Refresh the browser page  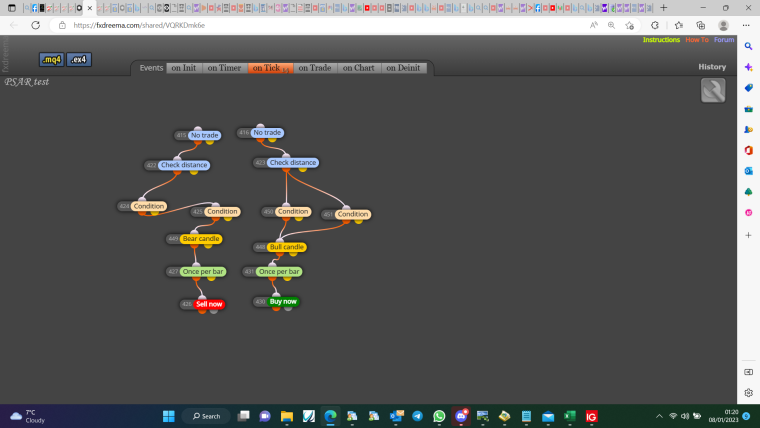(x=35, y=25)
